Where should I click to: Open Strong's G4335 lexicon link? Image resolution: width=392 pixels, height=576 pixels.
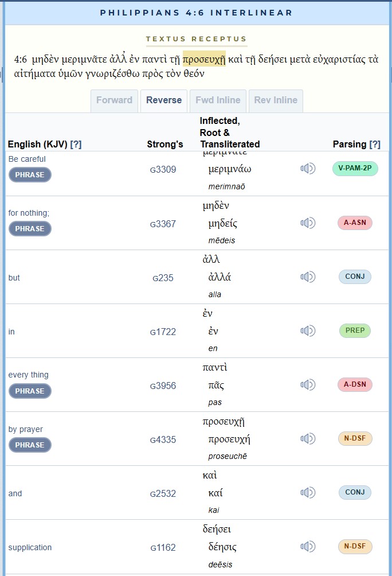pyautogui.click(x=163, y=440)
